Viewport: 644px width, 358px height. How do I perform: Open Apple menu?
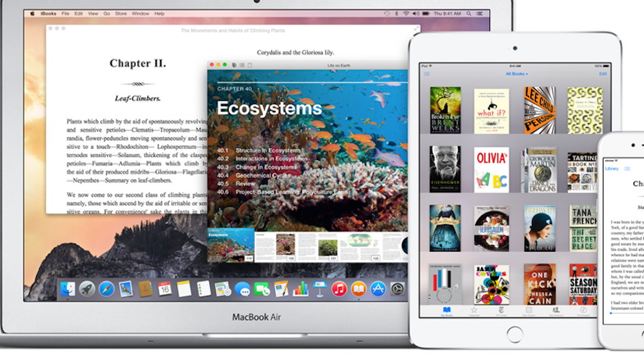32,14
